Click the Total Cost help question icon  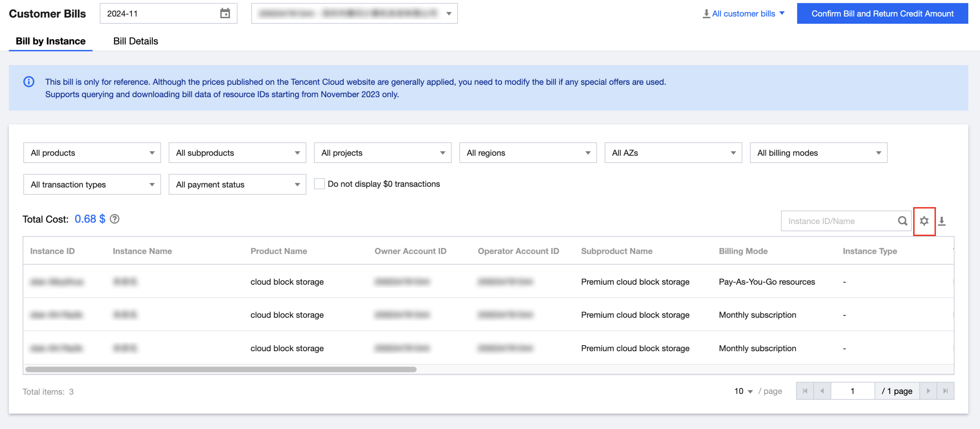coord(115,219)
